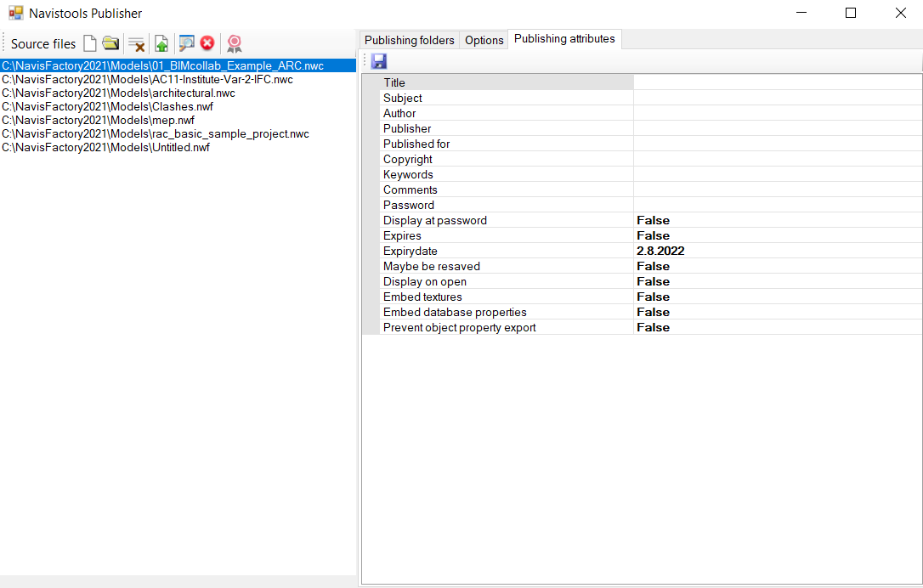The height and width of the screenshot is (588, 923).
Task: Click the empty Copyright value field
Action: pos(778,159)
